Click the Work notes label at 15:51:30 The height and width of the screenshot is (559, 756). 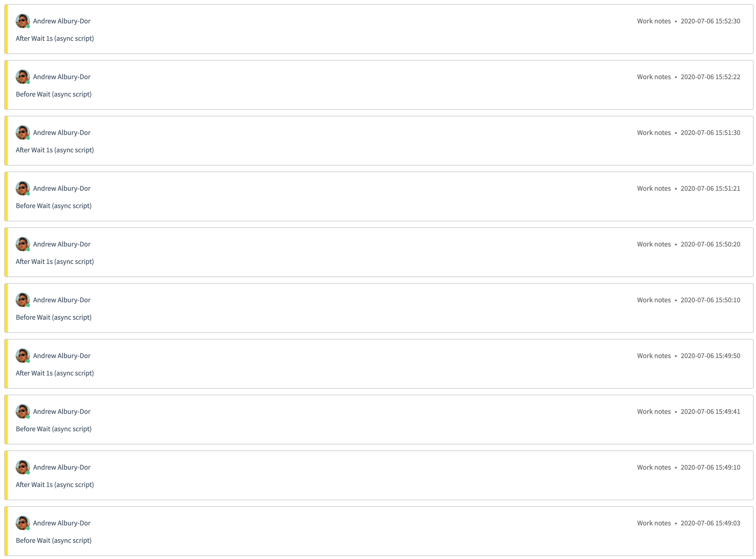pos(654,133)
